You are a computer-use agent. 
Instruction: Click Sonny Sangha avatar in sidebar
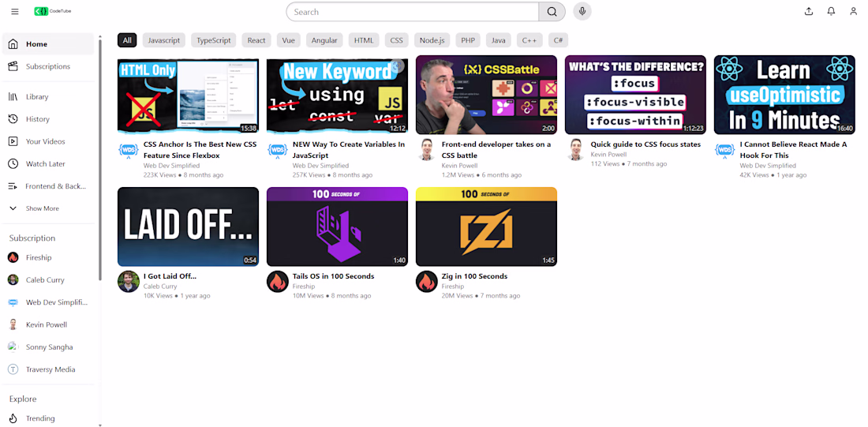tap(13, 347)
